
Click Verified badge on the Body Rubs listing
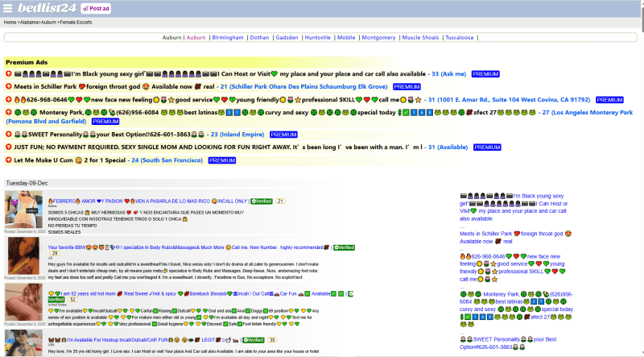click(344, 247)
